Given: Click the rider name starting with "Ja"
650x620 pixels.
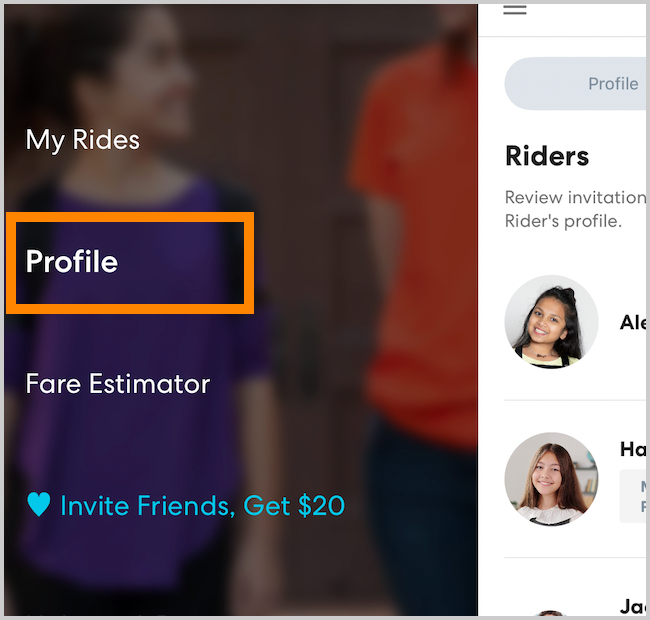Looking at the screenshot, I should pos(633,606).
